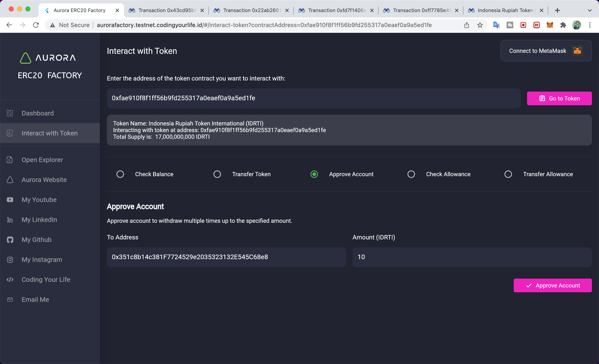Select the Transfer Allowance radio option
599x364 pixels.
click(x=508, y=174)
